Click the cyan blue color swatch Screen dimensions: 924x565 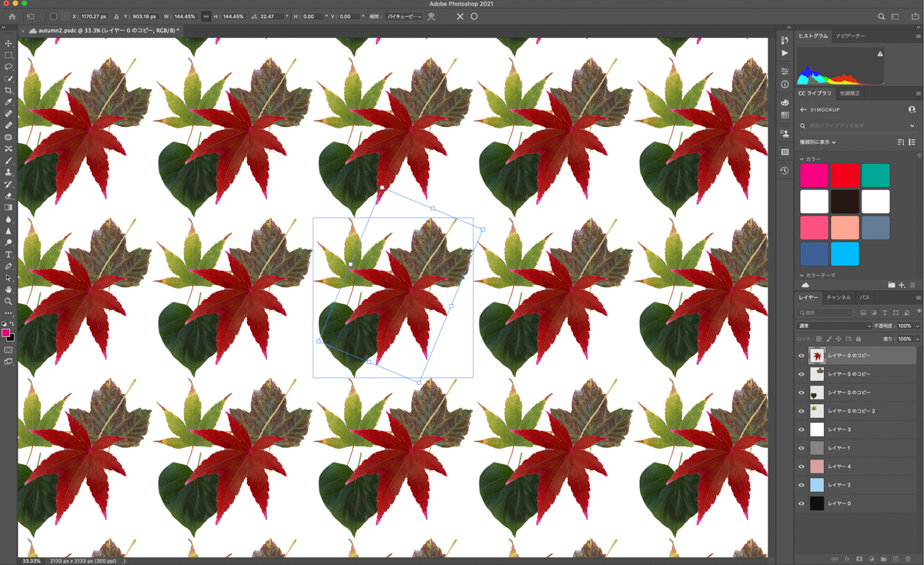(x=845, y=254)
